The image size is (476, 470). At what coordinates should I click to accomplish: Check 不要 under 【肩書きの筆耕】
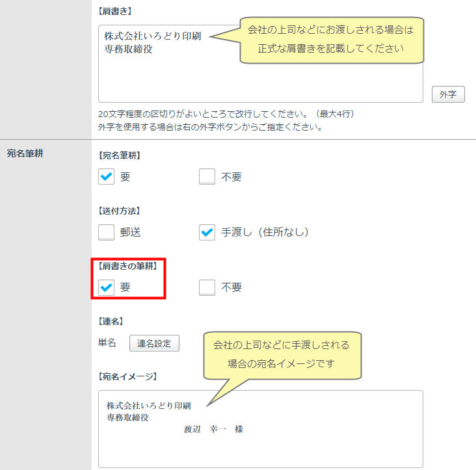pyautogui.click(x=207, y=287)
